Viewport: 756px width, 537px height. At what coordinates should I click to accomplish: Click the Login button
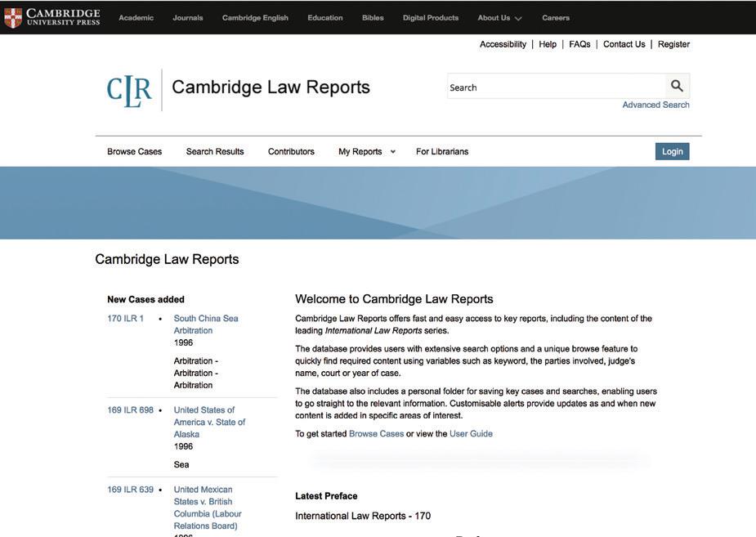(672, 151)
